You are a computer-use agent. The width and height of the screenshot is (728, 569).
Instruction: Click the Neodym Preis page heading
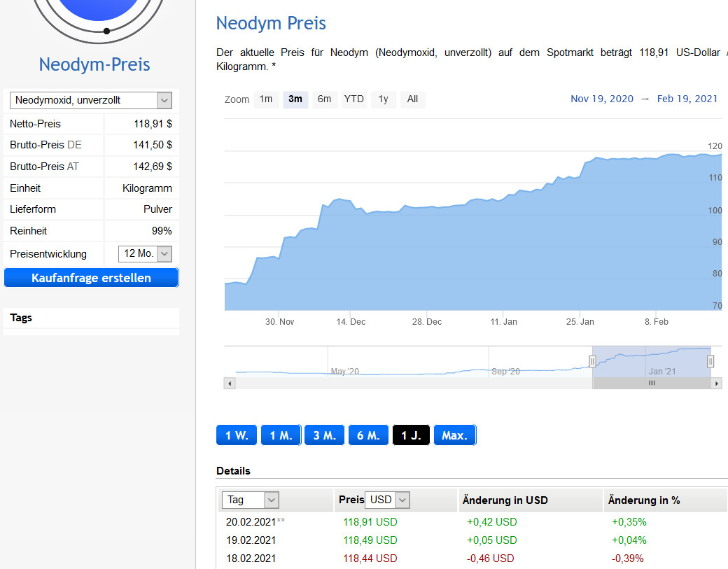pyautogui.click(x=271, y=23)
